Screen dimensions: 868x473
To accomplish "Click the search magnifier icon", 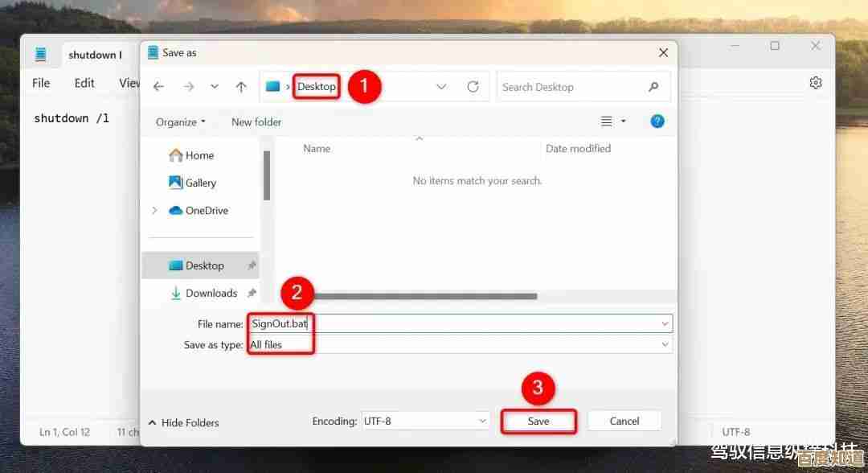I will 653,87.
